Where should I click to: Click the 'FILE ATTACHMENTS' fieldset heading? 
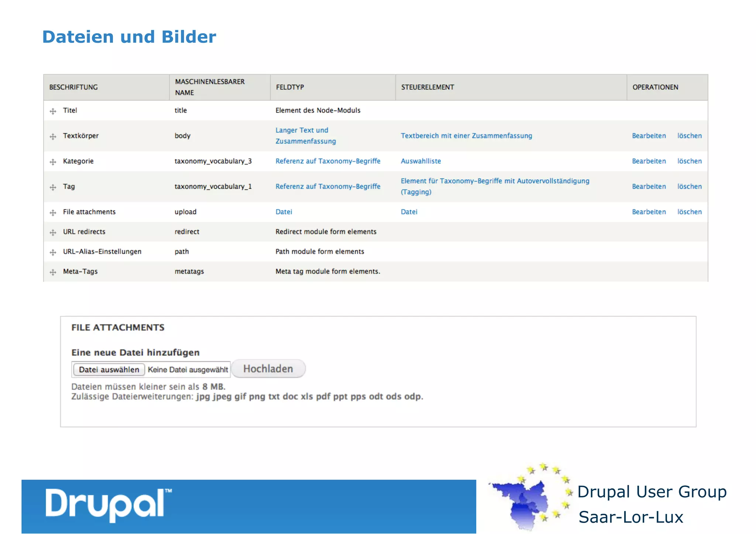coord(118,328)
